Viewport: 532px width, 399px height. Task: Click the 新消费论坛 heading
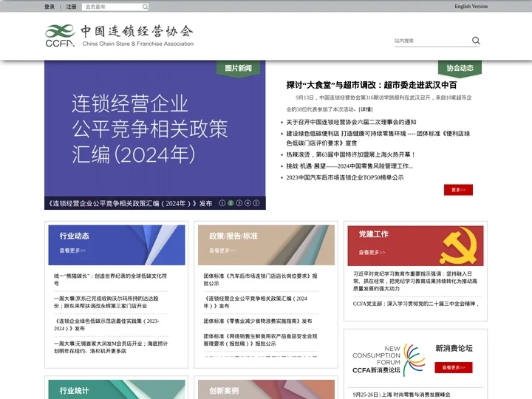(x=454, y=348)
